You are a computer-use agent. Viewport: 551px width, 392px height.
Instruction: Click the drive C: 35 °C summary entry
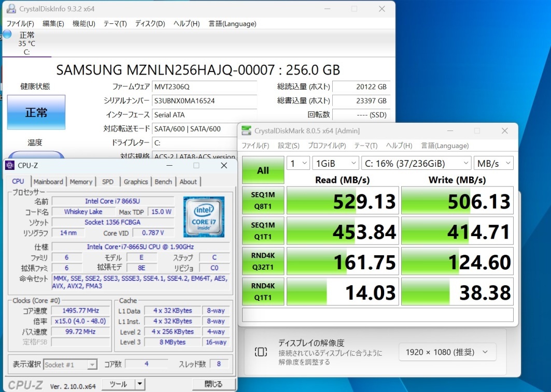pos(27,43)
